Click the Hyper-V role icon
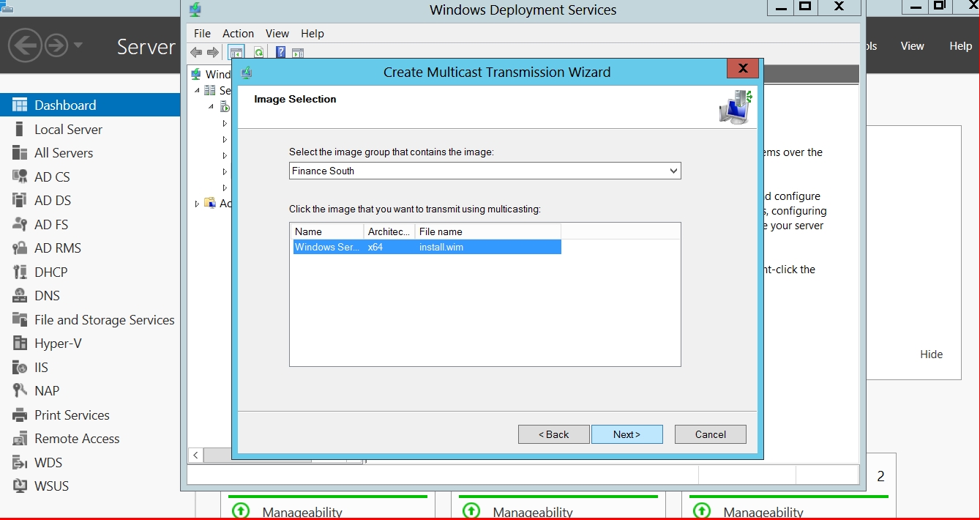This screenshot has height=520, width=980. (x=20, y=343)
